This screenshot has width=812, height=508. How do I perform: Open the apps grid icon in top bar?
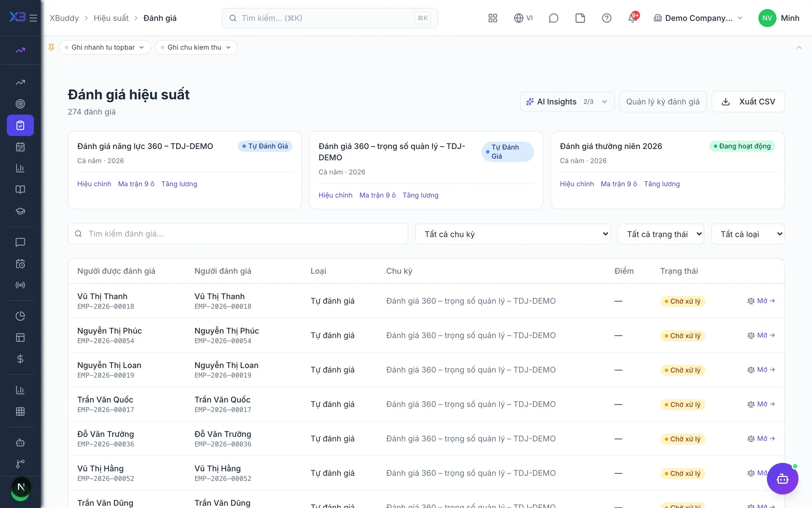click(493, 18)
